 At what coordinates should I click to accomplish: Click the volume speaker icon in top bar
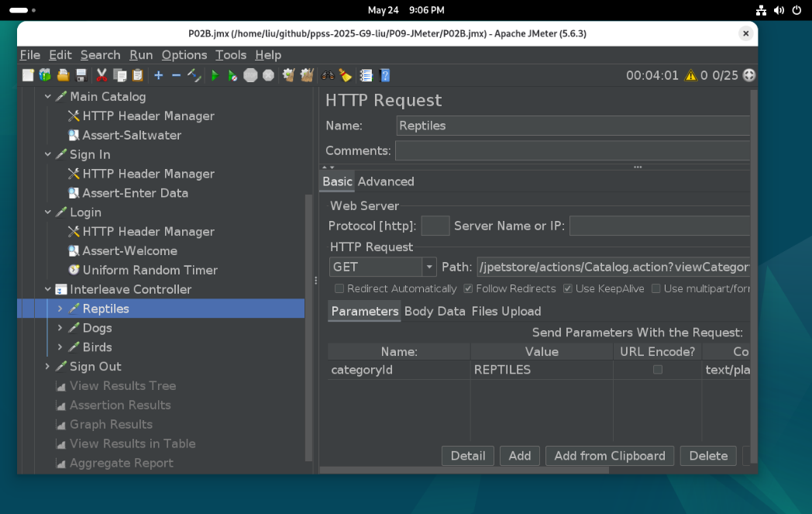(779, 10)
